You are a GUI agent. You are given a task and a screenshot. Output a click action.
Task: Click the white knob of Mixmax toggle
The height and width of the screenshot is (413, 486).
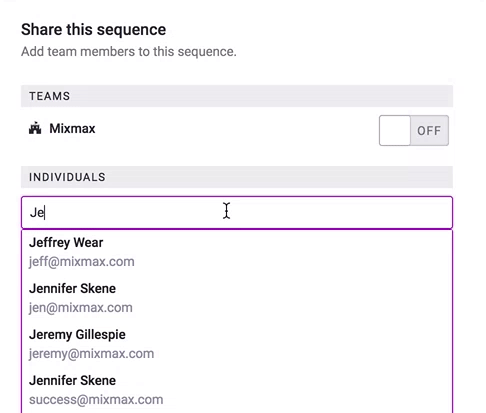(395, 130)
